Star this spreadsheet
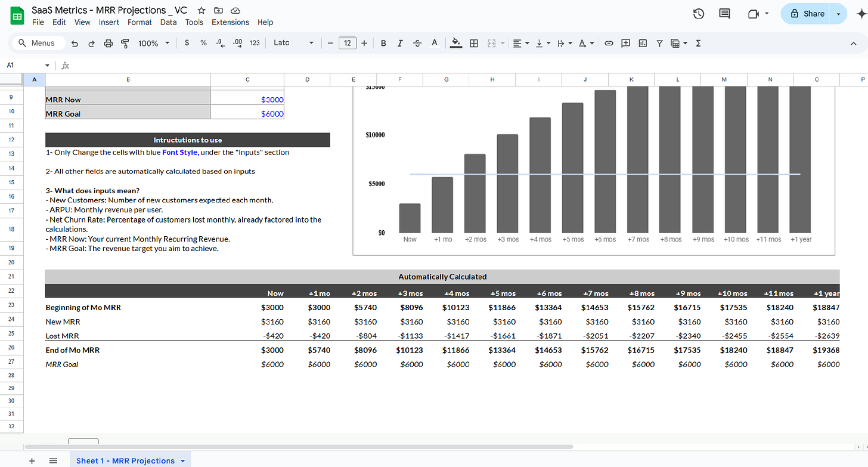This screenshot has width=868, height=467. (202, 10)
